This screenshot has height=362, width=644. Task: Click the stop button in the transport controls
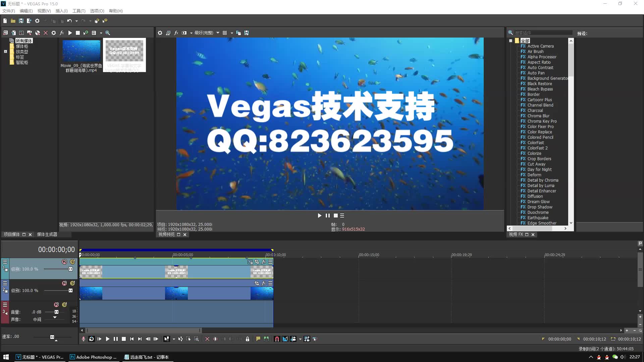coord(124,339)
